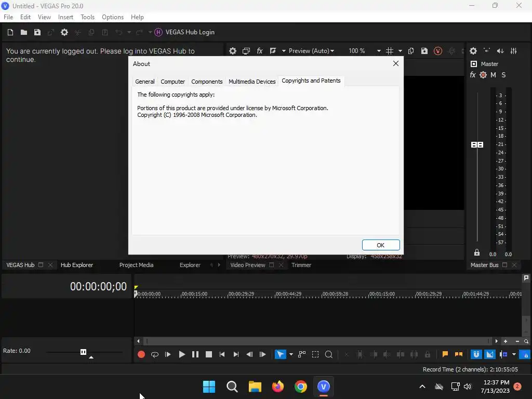Save snapshot to file icon

point(424,51)
